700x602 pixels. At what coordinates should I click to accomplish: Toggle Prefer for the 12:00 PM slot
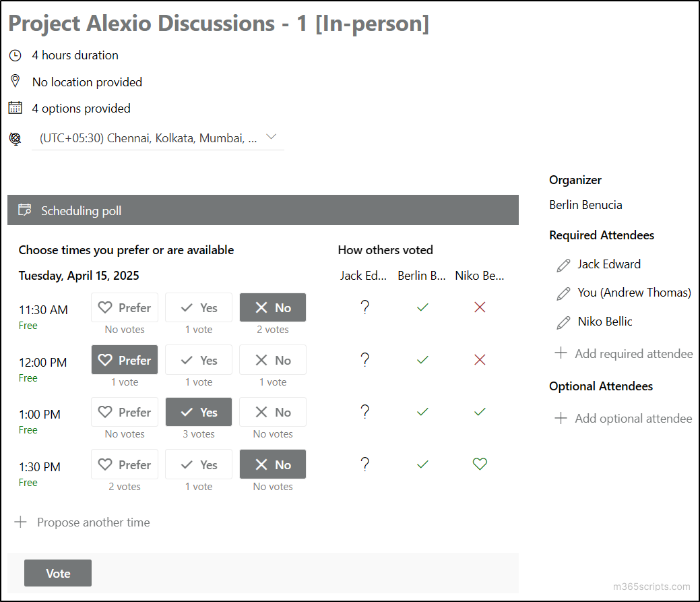pos(124,359)
